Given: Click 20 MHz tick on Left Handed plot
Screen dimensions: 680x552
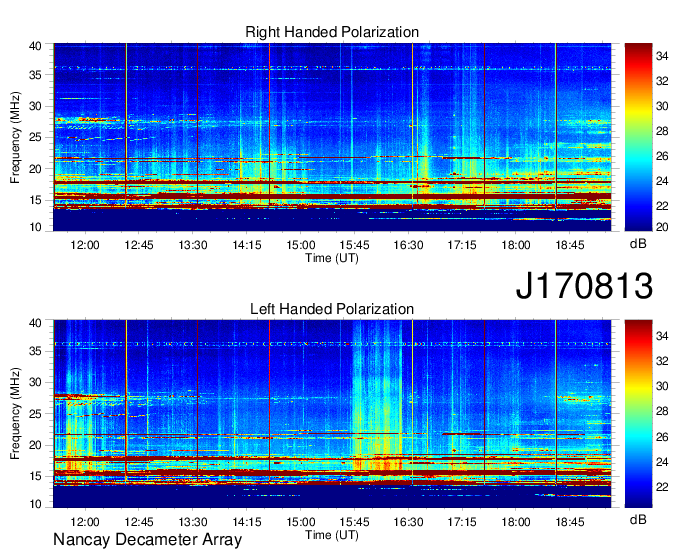Looking at the screenshot, I should pyautogui.click(x=35, y=445).
